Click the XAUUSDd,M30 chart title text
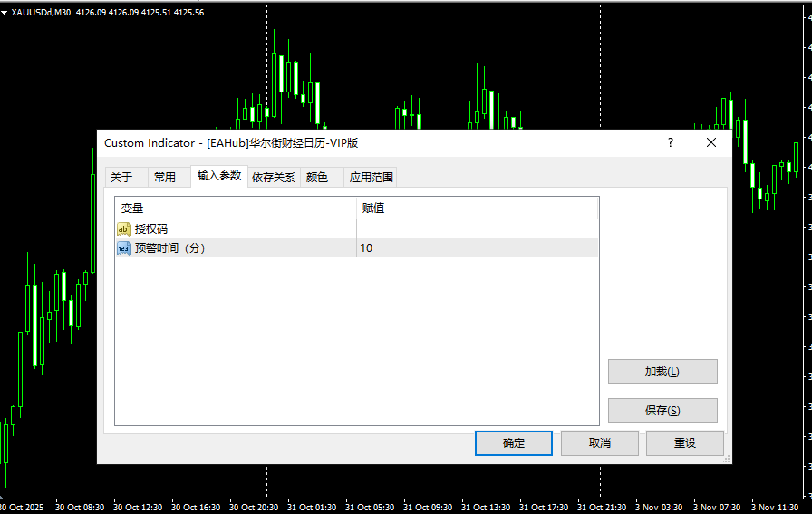The image size is (812, 514). [41, 12]
